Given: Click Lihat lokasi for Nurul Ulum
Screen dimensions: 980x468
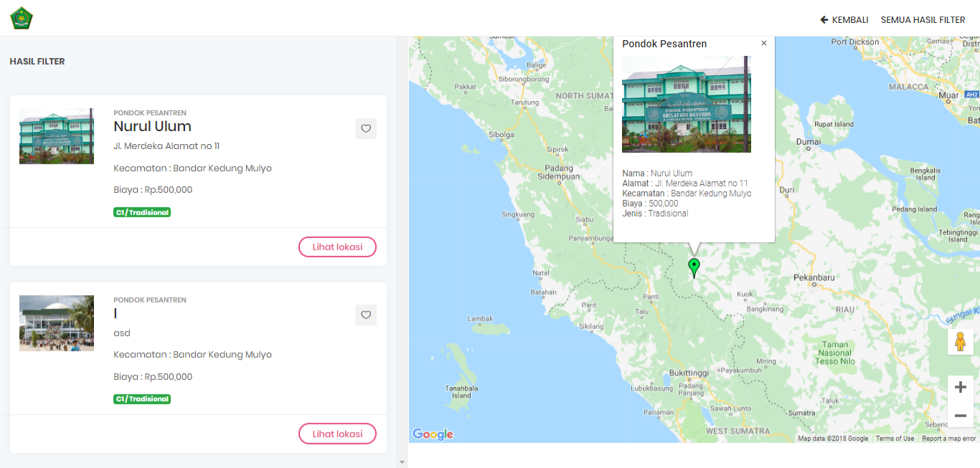Looking at the screenshot, I should point(337,247).
